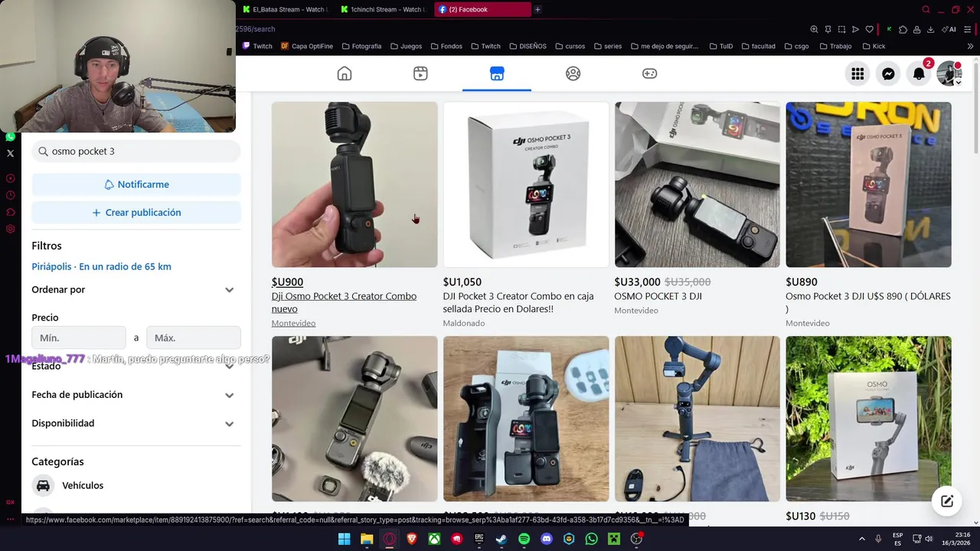This screenshot has width=980, height=551.
Task: Click browser search icon in tab bar
Action: (926, 10)
